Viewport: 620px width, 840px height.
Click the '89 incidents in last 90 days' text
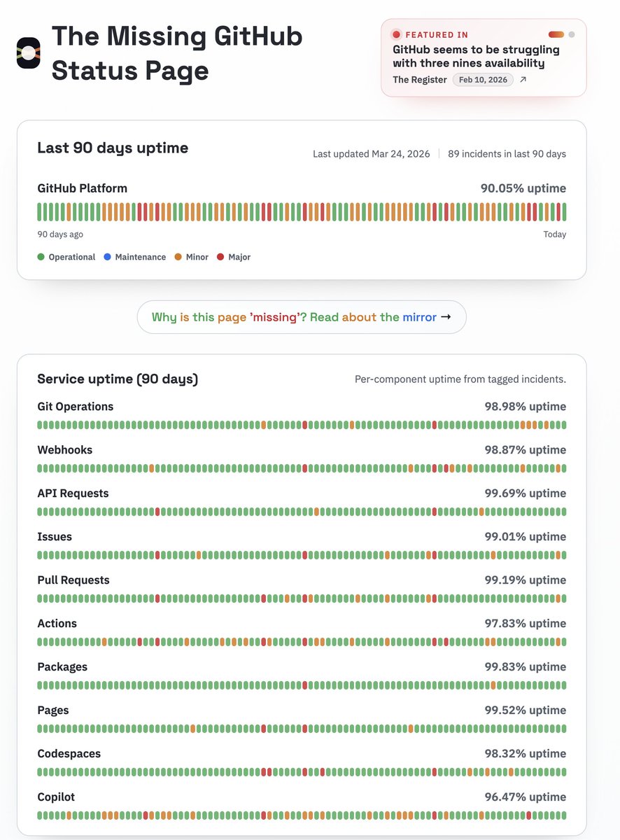coord(507,154)
